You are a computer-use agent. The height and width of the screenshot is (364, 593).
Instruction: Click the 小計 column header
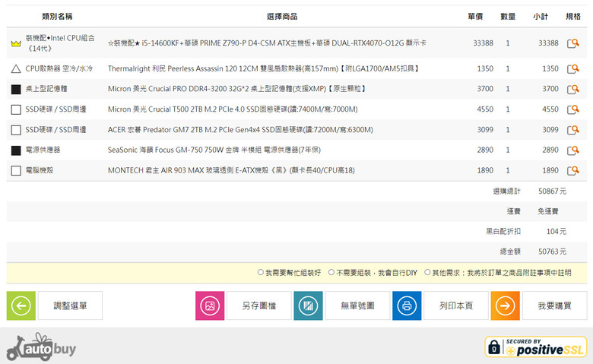(541, 16)
